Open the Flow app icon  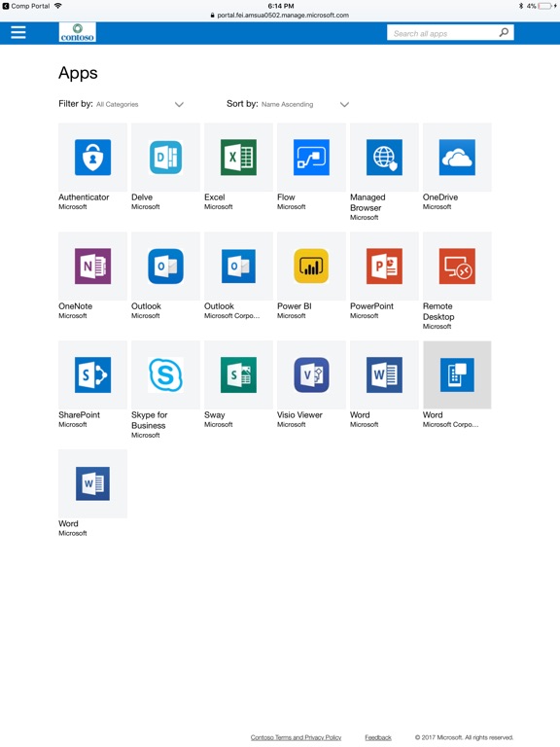(311, 158)
